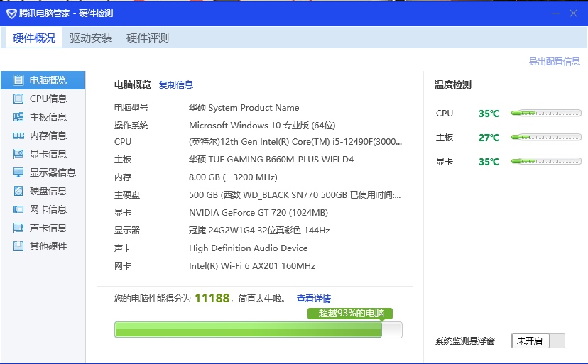Open the CPU信息 sidebar icon
Viewport: 588px width, 364px height.
coord(18,99)
